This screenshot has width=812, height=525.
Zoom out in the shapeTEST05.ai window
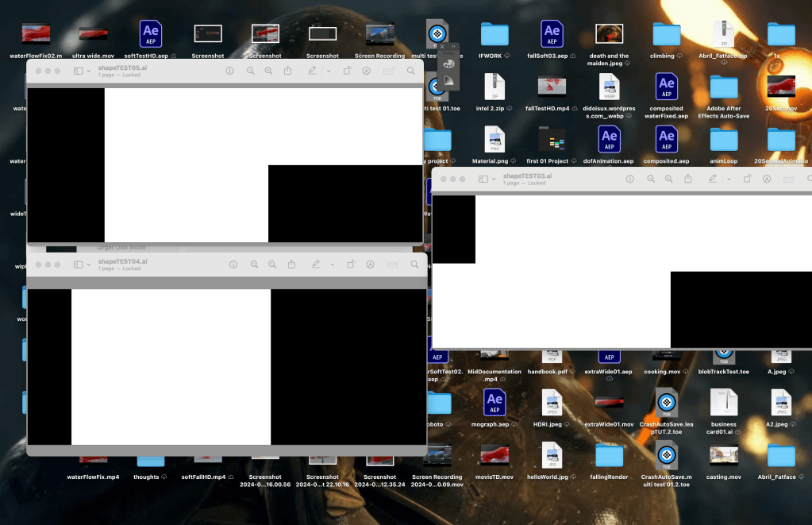coord(251,71)
